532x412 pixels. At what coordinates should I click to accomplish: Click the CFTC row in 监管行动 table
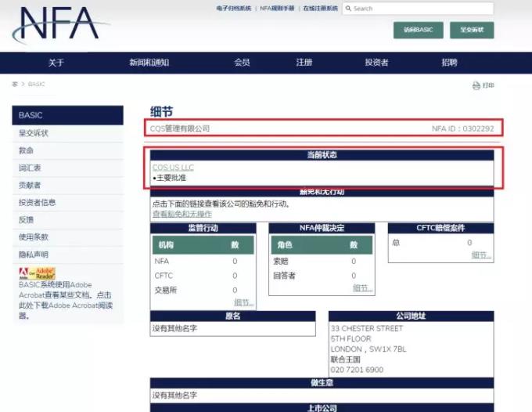203,276
